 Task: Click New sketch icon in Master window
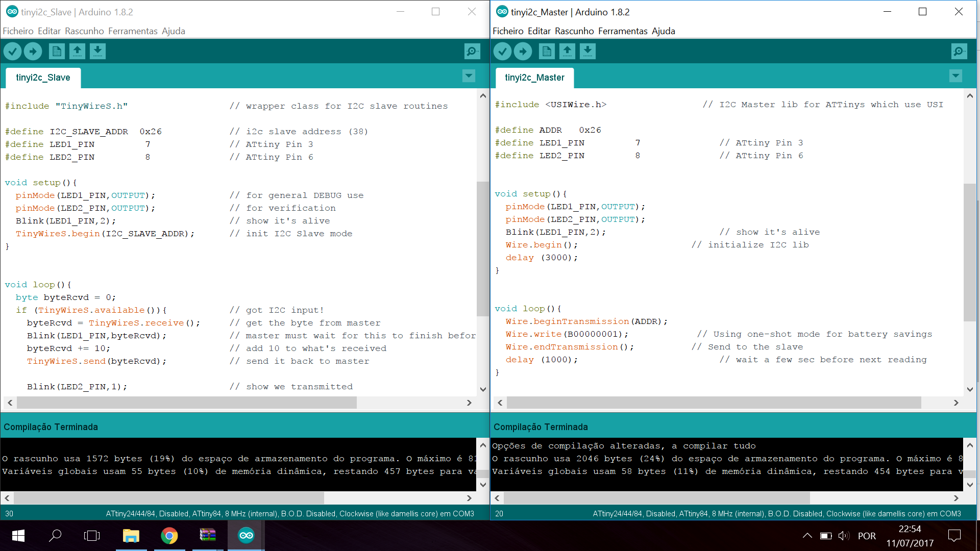(547, 51)
